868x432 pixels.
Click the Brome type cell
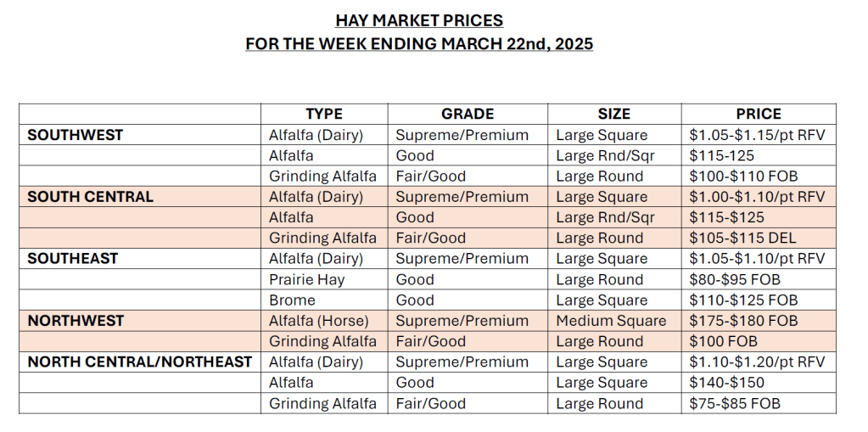[292, 300]
